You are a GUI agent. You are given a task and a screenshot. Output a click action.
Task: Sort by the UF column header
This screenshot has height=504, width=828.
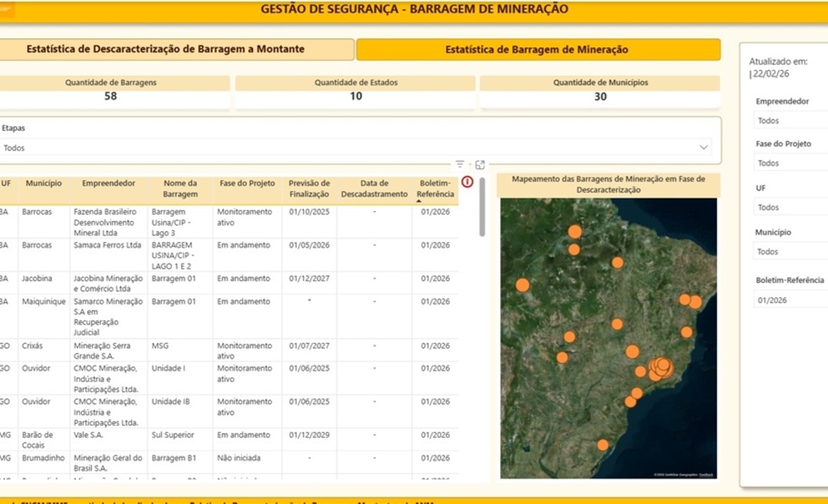click(6, 183)
